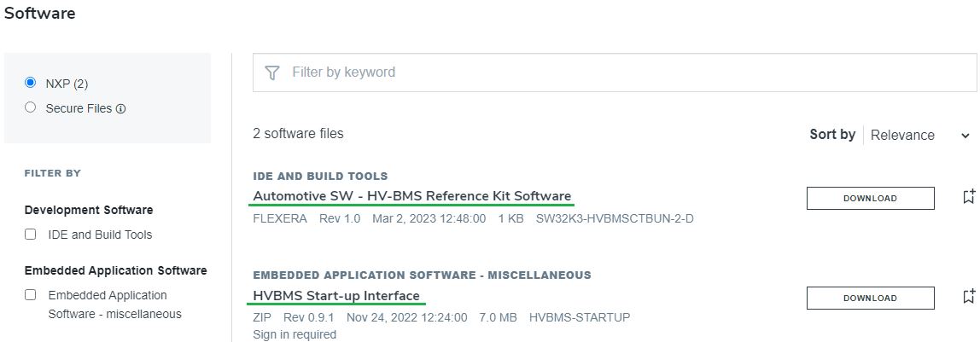
Task: Bookmark the HV-BMS Reference Kit Software
Action: pyautogui.click(x=968, y=197)
